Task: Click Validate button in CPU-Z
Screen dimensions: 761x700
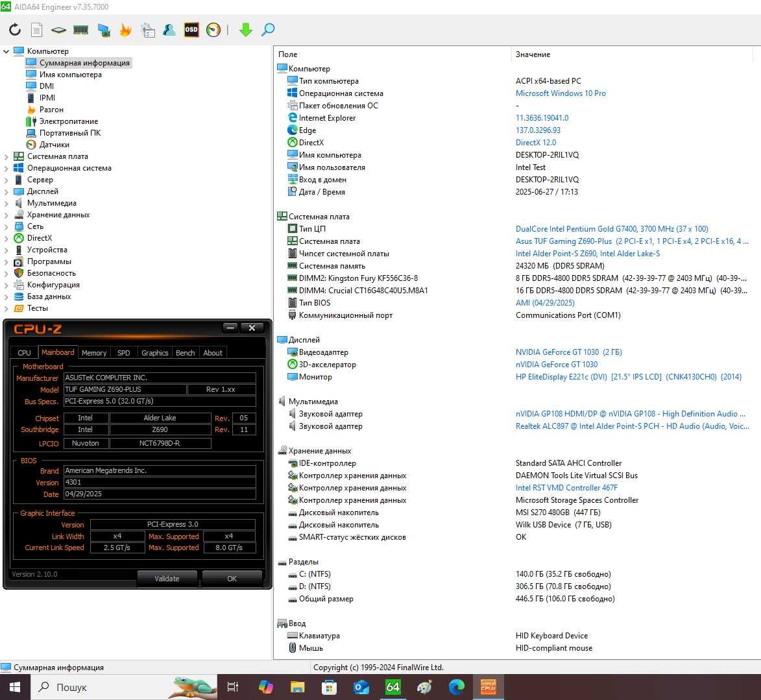Action: (x=167, y=579)
